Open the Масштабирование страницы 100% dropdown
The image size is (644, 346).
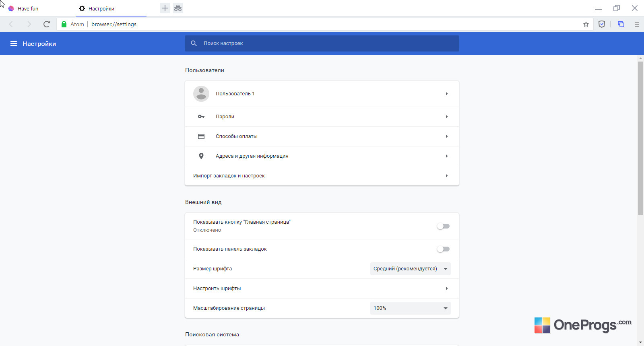tap(411, 308)
